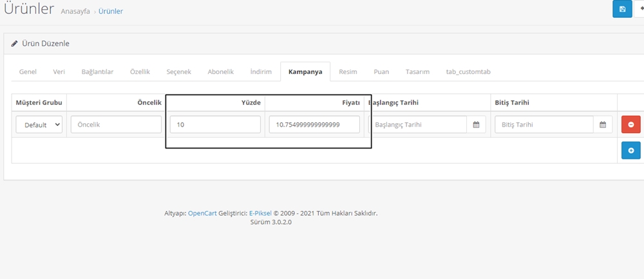Click the Sürüm 3.0.2.0 footer text

(271, 222)
